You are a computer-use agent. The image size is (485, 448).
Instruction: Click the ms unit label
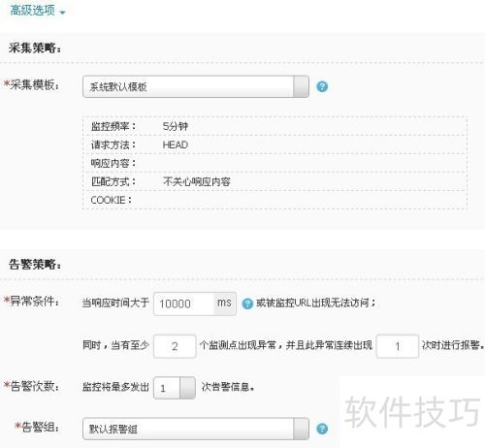tap(225, 304)
